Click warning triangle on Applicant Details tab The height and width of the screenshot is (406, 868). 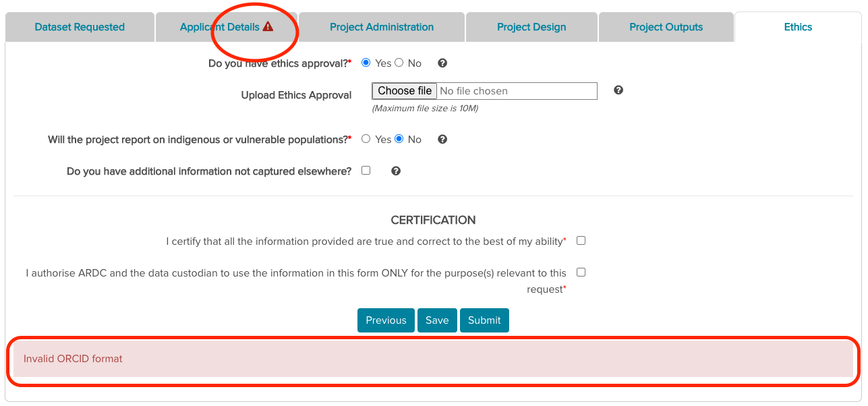pyautogui.click(x=268, y=27)
